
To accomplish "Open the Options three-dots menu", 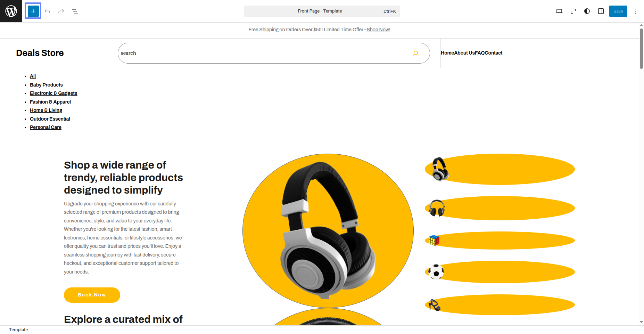I will pyautogui.click(x=636, y=11).
